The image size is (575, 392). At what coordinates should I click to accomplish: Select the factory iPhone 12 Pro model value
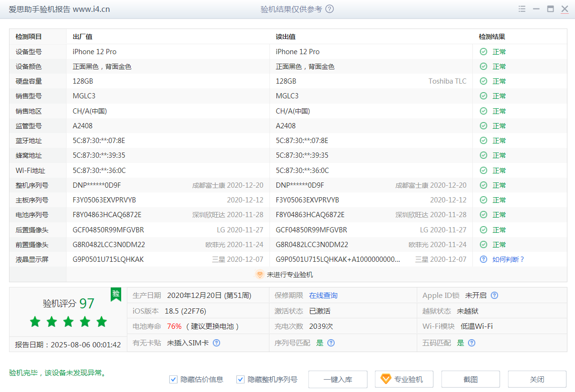coord(95,52)
